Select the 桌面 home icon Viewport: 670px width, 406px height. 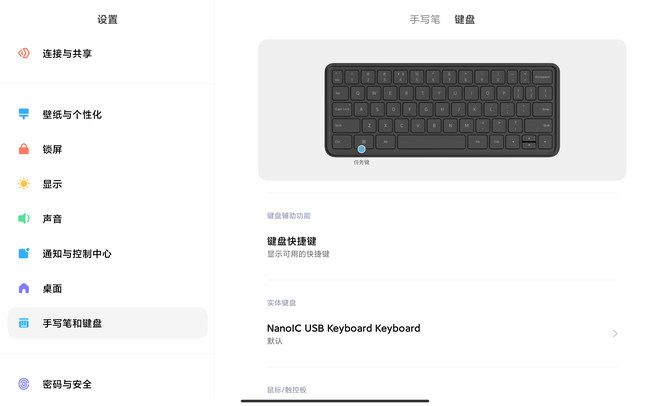click(24, 288)
